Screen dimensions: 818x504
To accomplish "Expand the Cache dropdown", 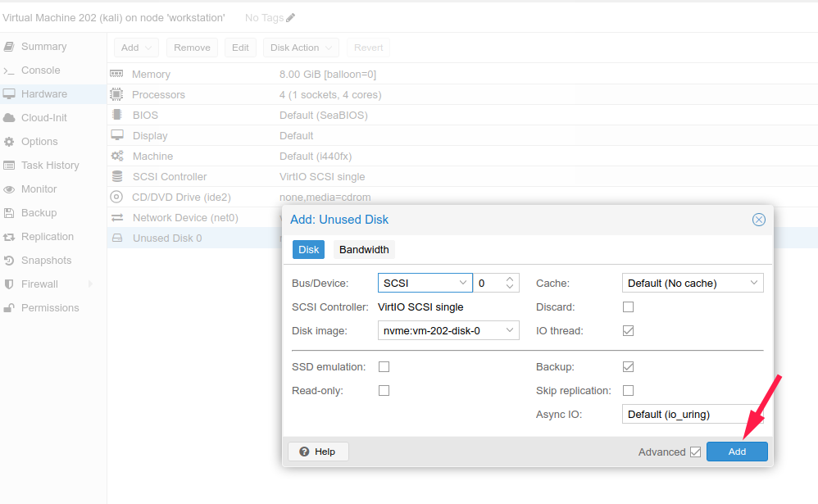I will click(693, 283).
